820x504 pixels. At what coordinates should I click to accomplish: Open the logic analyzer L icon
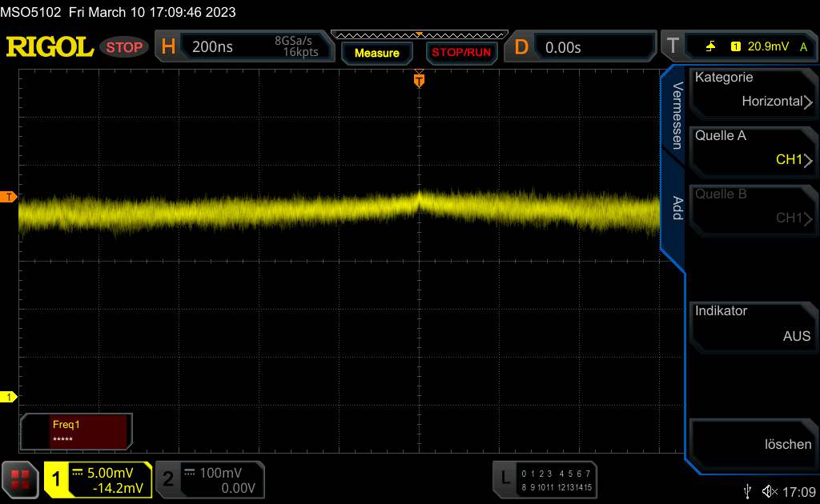coord(504,478)
